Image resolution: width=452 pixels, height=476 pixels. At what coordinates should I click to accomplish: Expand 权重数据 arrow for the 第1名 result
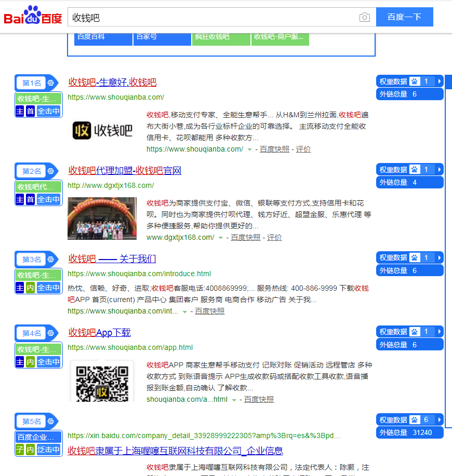coord(439,81)
